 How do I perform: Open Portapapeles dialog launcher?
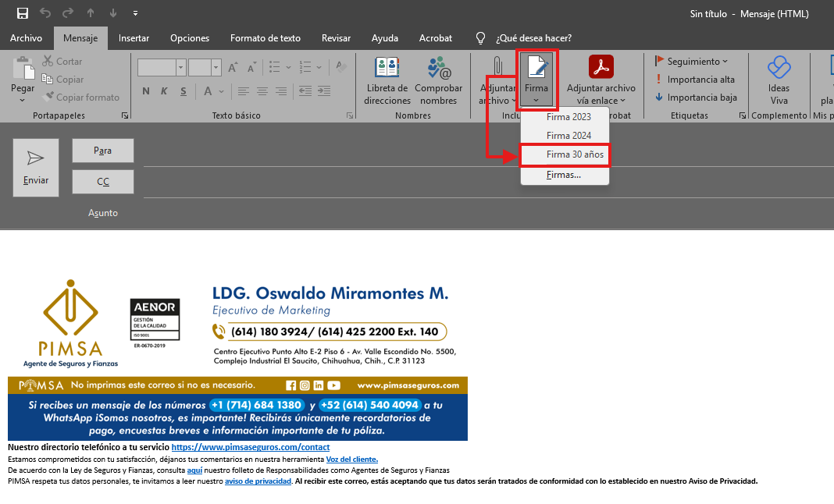(124, 115)
